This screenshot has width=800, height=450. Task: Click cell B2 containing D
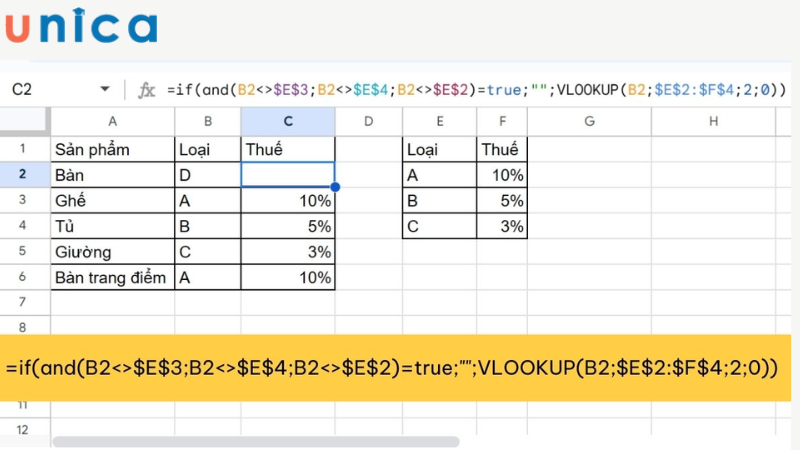pyautogui.click(x=207, y=174)
